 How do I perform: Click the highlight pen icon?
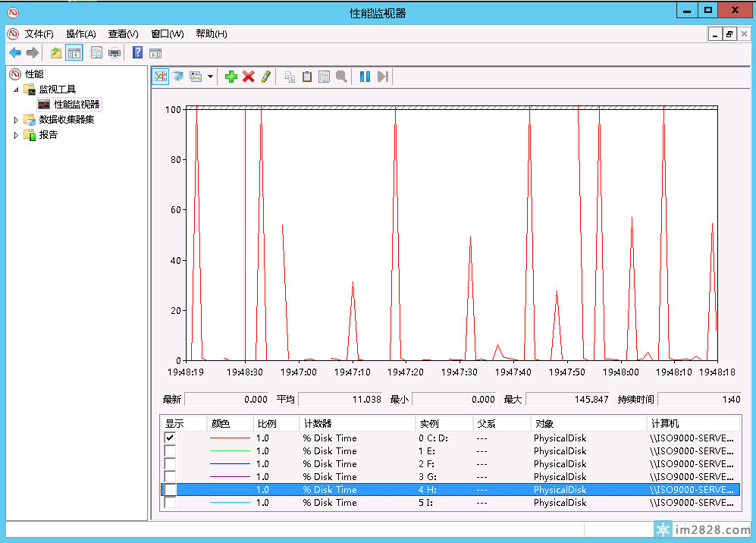tap(265, 77)
